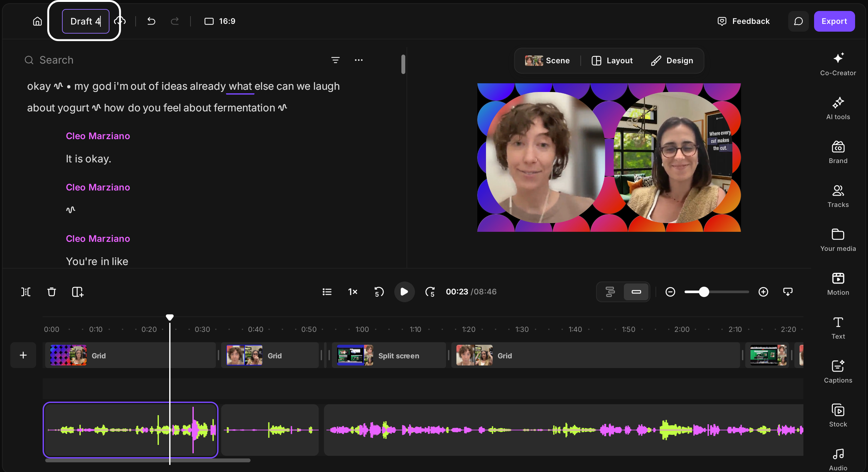This screenshot has width=868, height=472.
Task: Click the word "fermentation" in the transcript
Action: 244,108
